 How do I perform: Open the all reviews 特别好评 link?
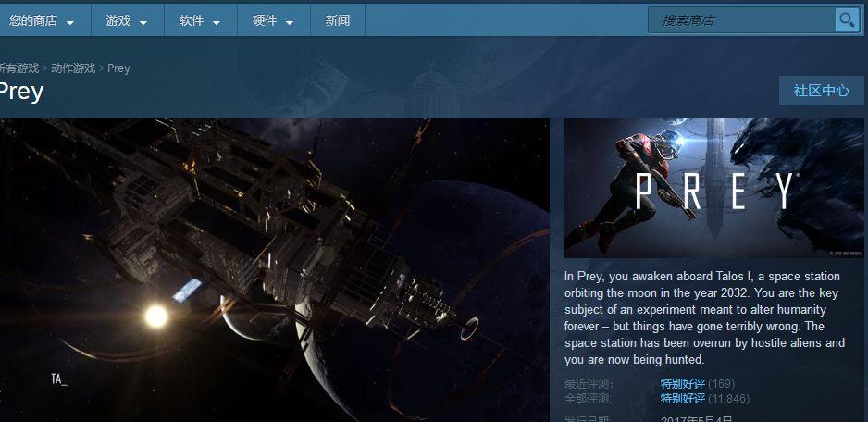point(683,398)
